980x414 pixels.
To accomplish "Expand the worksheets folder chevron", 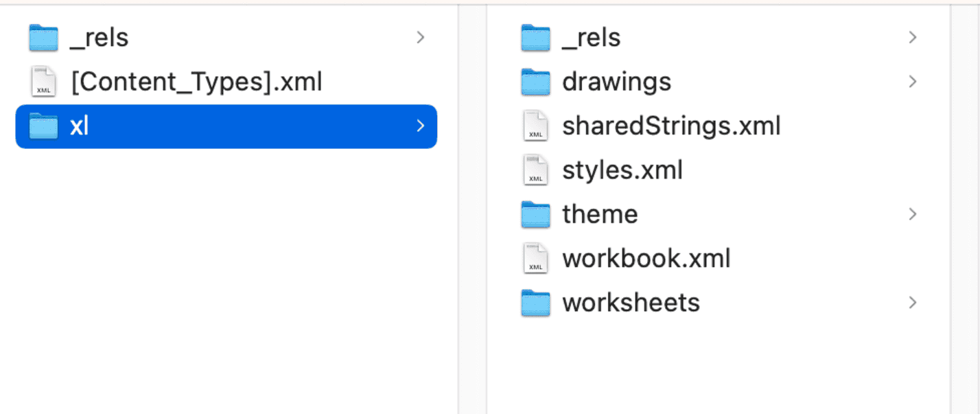I will pos(912,303).
